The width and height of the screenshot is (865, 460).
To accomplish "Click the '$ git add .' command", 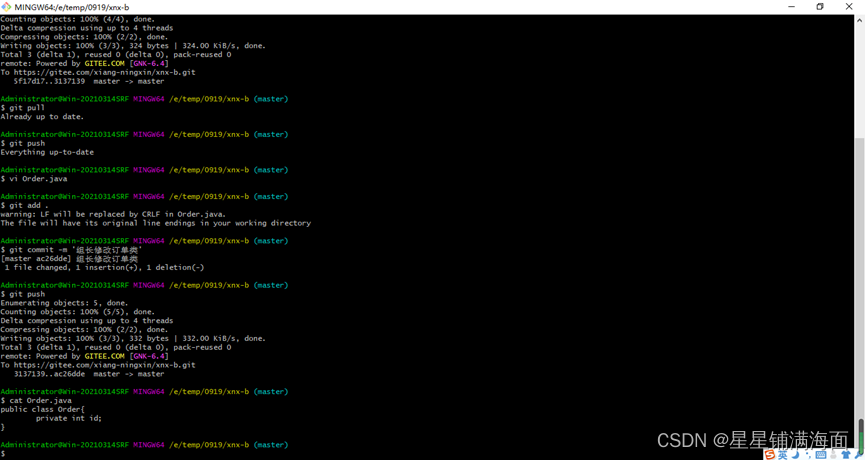I will click(x=25, y=205).
